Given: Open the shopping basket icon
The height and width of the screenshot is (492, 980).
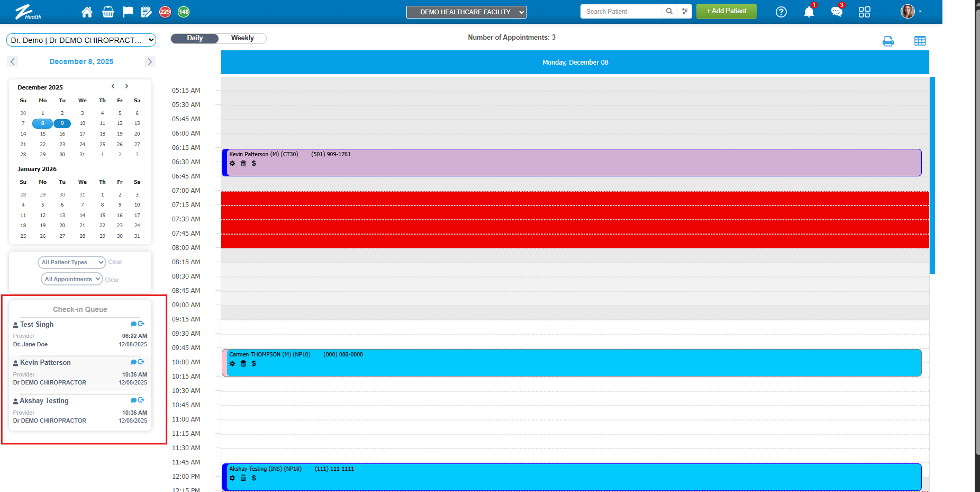Looking at the screenshot, I should 108,12.
